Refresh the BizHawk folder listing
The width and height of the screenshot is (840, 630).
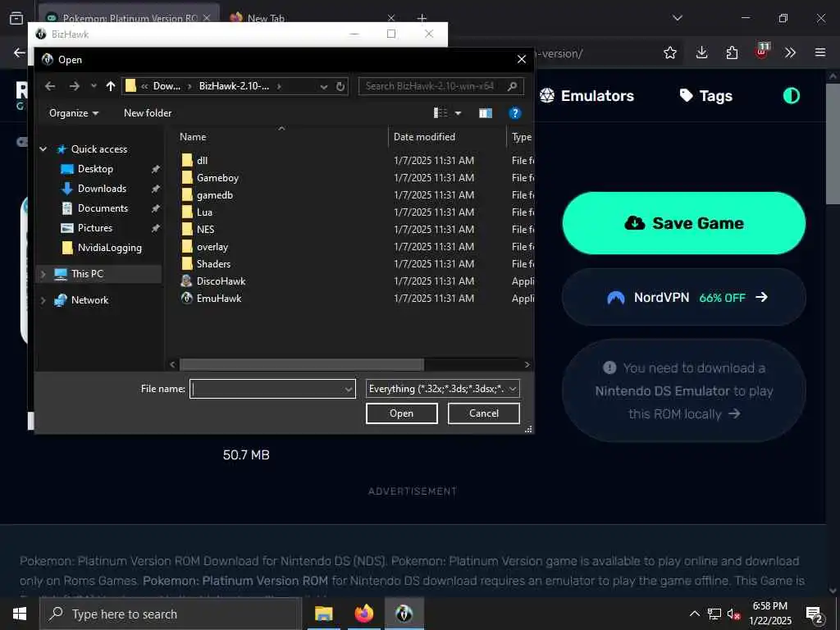[x=340, y=86]
